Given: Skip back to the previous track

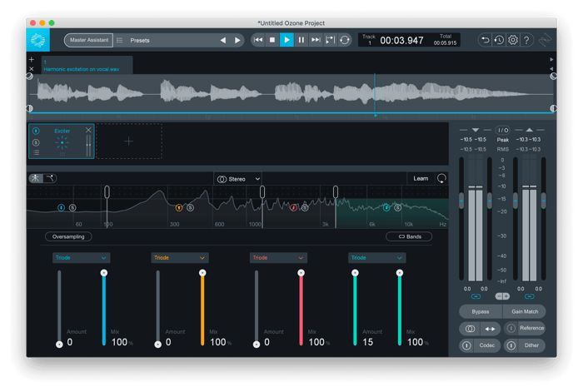Looking at the screenshot, I should 258,40.
